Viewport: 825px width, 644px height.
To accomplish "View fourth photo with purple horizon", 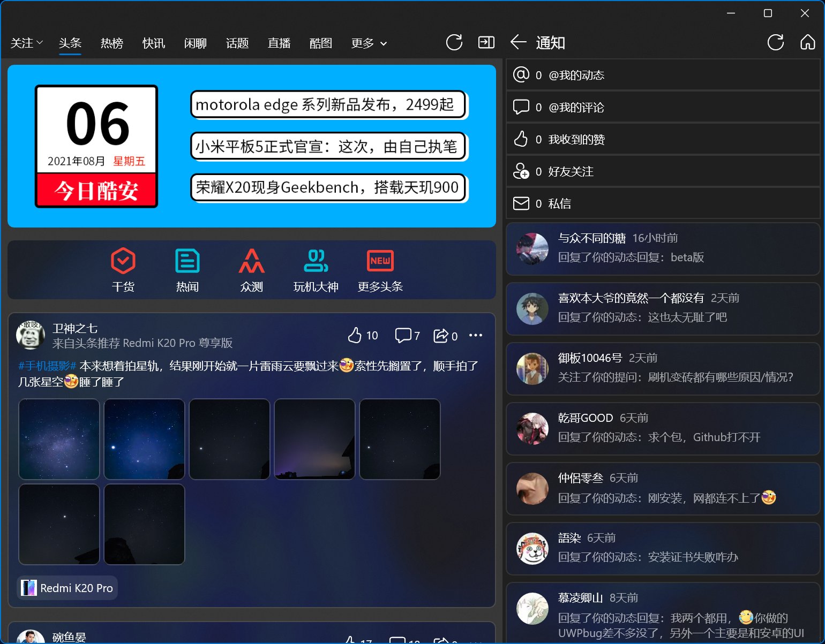I will coord(314,439).
